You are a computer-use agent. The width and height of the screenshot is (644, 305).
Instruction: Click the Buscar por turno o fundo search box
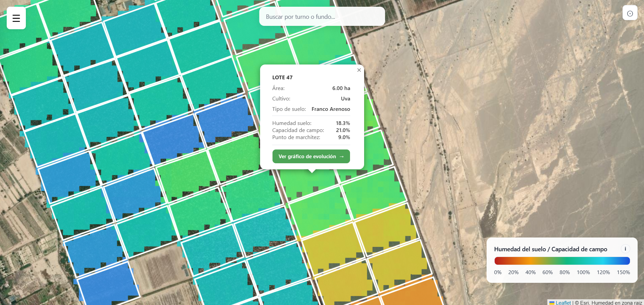322,16
